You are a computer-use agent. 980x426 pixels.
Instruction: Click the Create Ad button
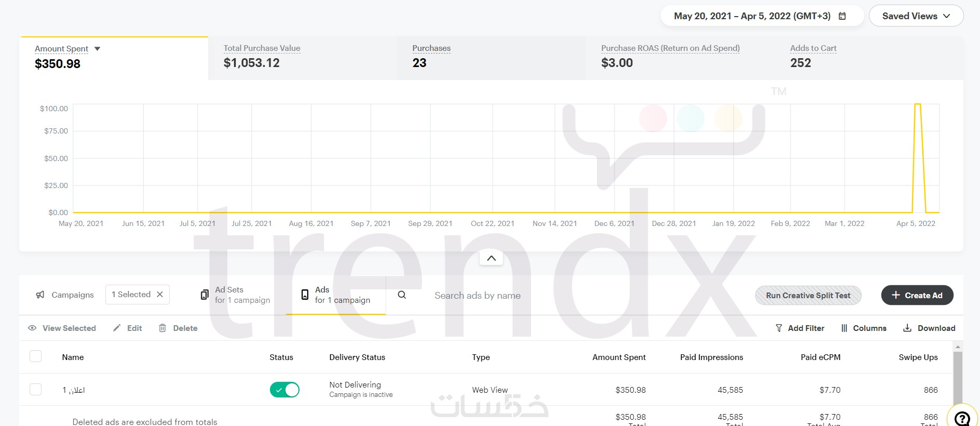(917, 296)
